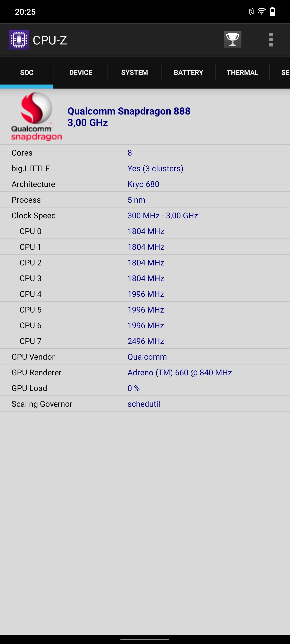290x644 pixels.
Task: Select the CPU 2 frequency value
Action: (146, 263)
